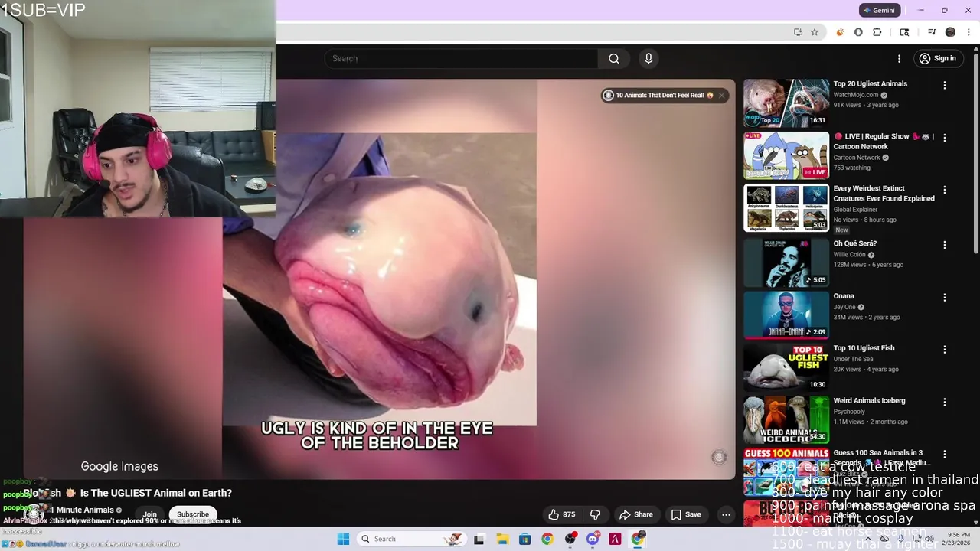Open options for Oh Qué Será? video

coord(945,245)
